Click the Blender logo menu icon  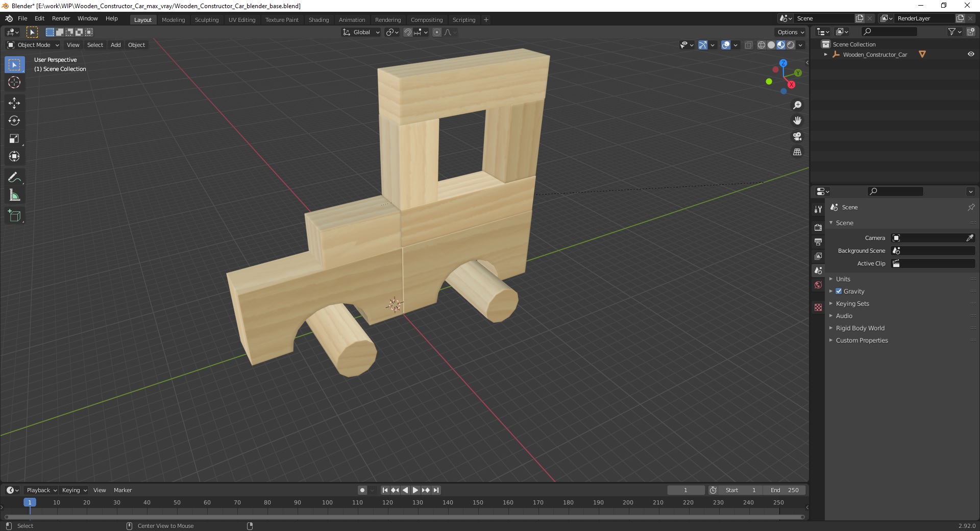pos(9,18)
